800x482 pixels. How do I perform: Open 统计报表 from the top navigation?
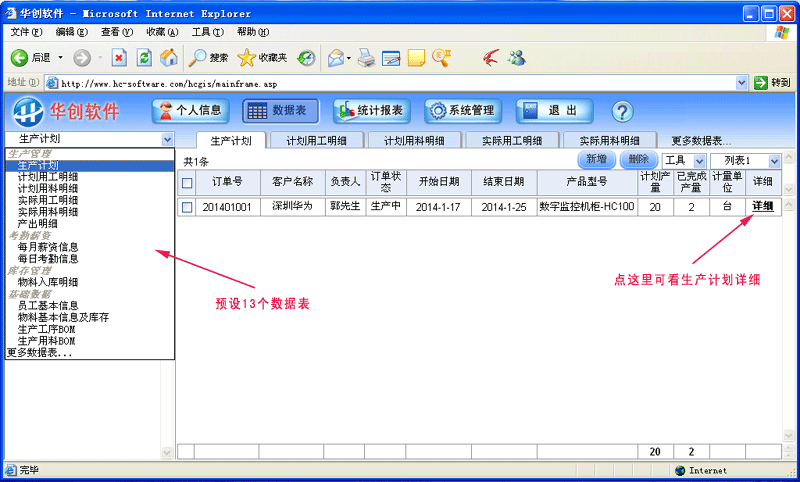(369, 111)
